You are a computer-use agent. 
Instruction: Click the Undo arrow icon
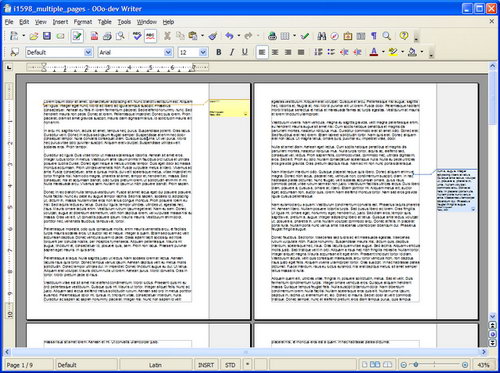pos(229,36)
